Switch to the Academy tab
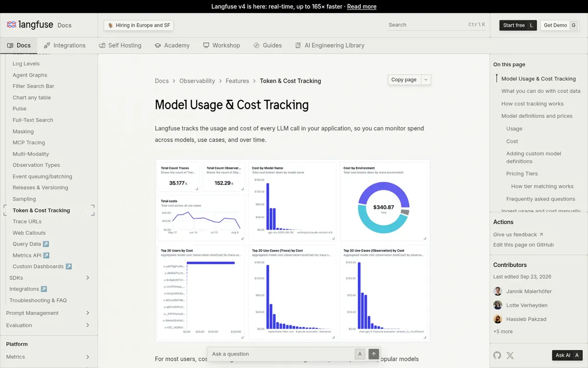This screenshot has width=588, height=368. 172,45
